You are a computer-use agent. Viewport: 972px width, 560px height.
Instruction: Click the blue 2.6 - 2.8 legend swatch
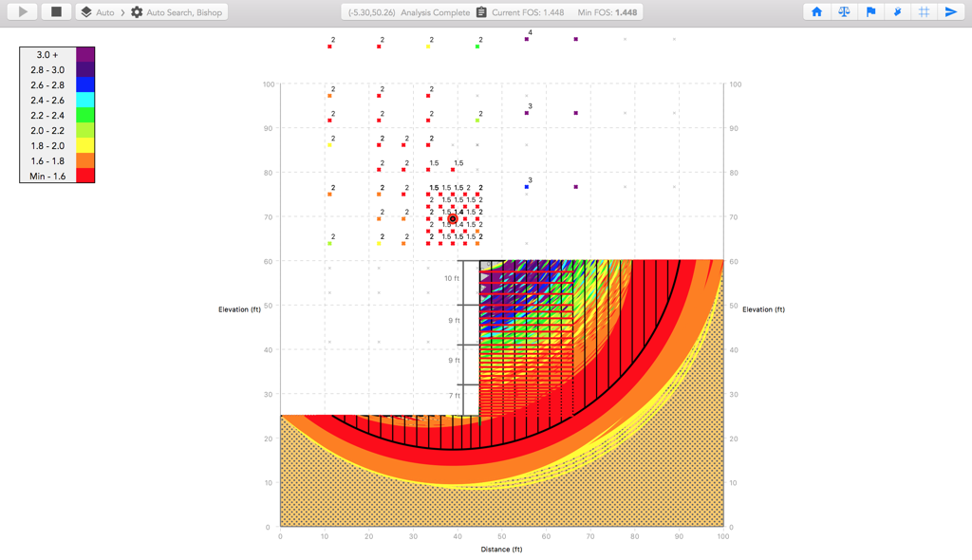click(x=85, y=85)
